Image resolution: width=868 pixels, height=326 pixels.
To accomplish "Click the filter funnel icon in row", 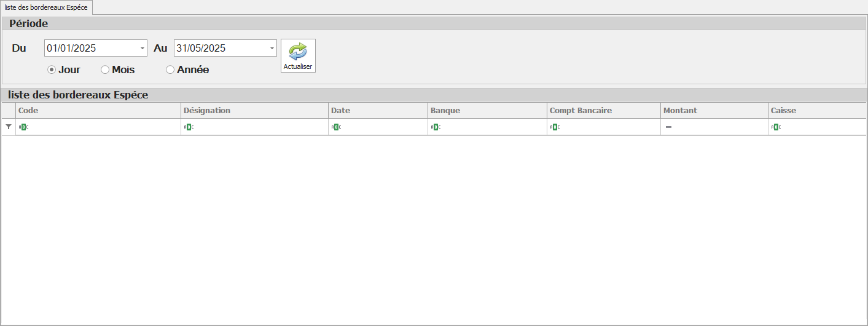I will pyautogui.click(x=9, y=127).
